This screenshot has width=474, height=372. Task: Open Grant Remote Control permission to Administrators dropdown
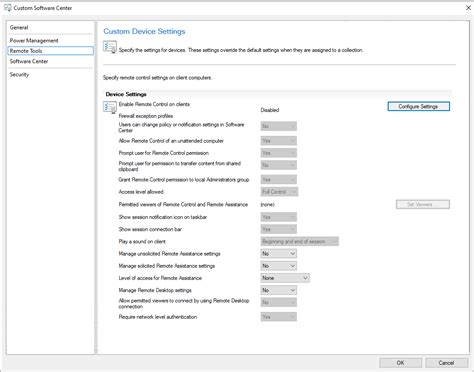click(x=278, y=180)
